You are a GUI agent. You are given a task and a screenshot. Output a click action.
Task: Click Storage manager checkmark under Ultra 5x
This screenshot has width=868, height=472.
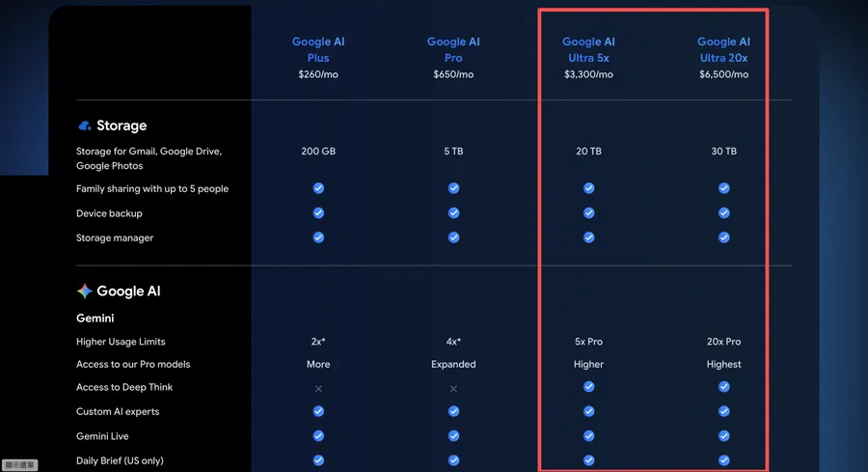588,237
